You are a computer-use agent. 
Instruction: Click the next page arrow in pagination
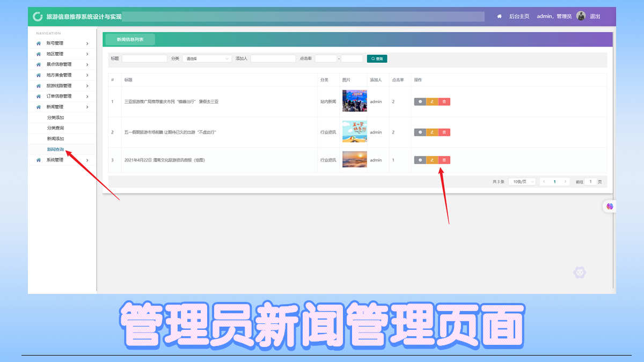[x=565, y=182]
